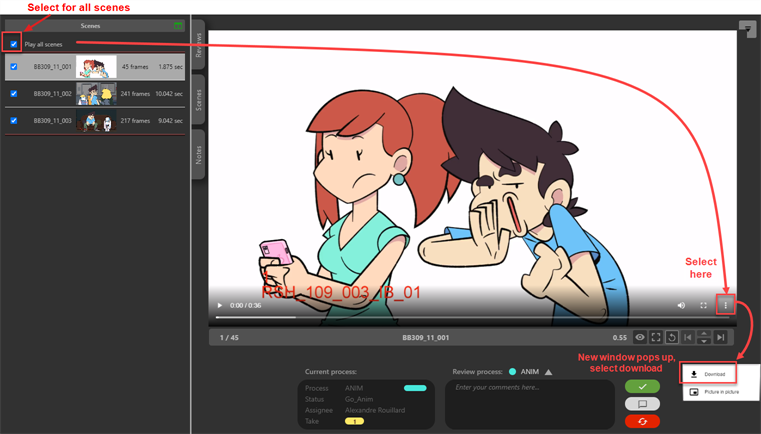Click the green layout icon in Scenes header
Image resolution: width=761 pixels, height=434 pixels.
pos(178,26)
